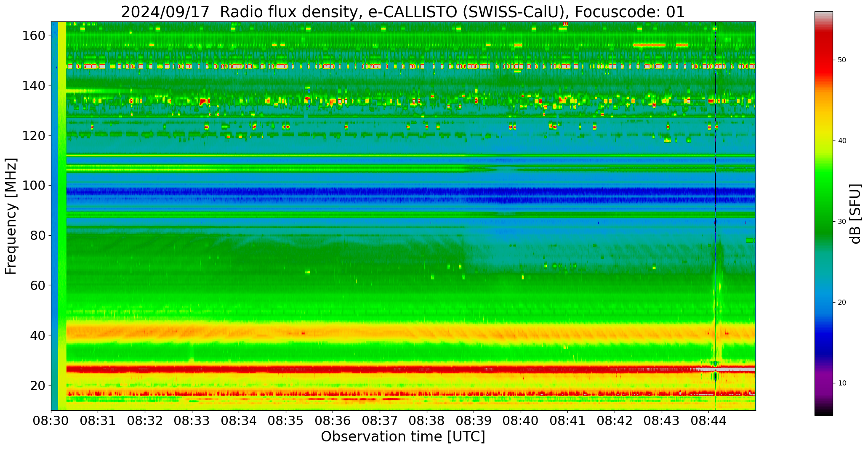Click the 160 MHz frequency tick label
This screenshot has width=868, height=449.
[x=34, y=36]
